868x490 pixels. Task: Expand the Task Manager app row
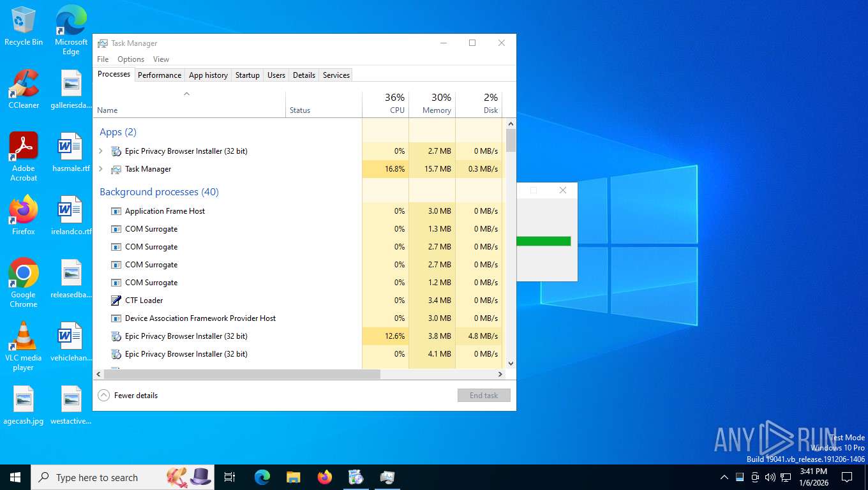(101, 169)
